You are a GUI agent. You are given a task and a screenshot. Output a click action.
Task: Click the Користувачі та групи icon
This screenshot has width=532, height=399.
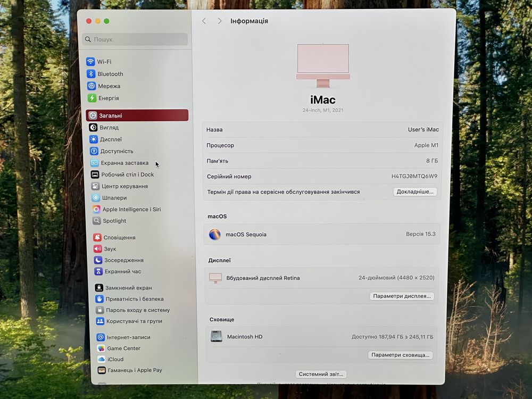[x=100, y=321]
